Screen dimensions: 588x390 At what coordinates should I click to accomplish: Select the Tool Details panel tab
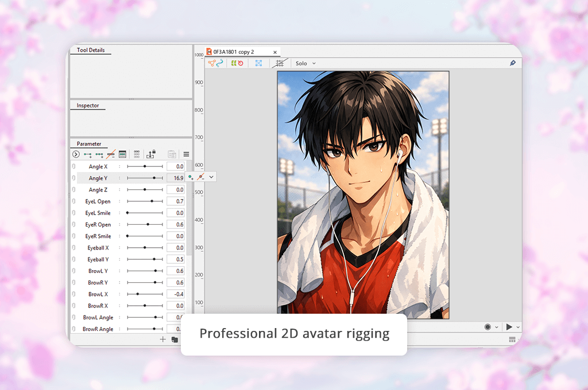[x=91, y=50]
